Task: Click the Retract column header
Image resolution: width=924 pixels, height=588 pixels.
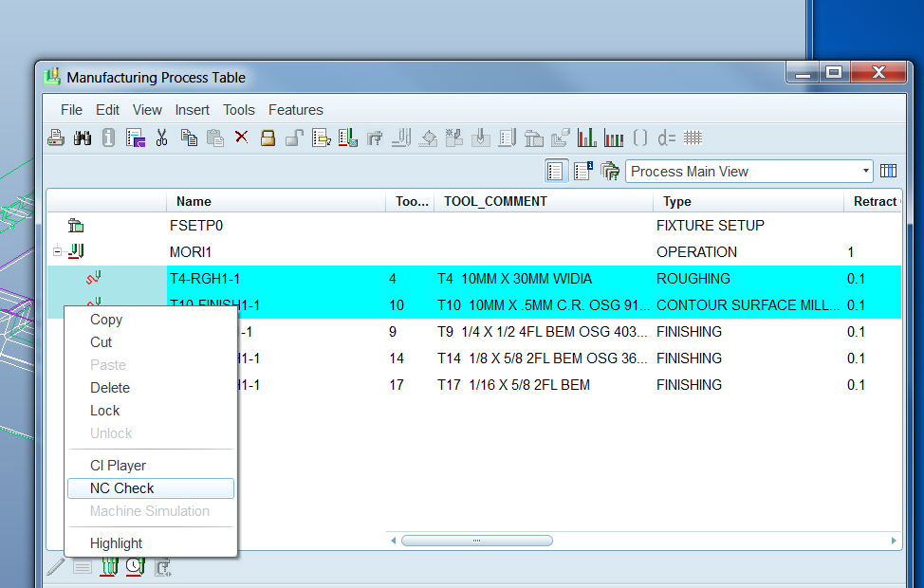Action: pyautogui.click(x=873, y=201)
